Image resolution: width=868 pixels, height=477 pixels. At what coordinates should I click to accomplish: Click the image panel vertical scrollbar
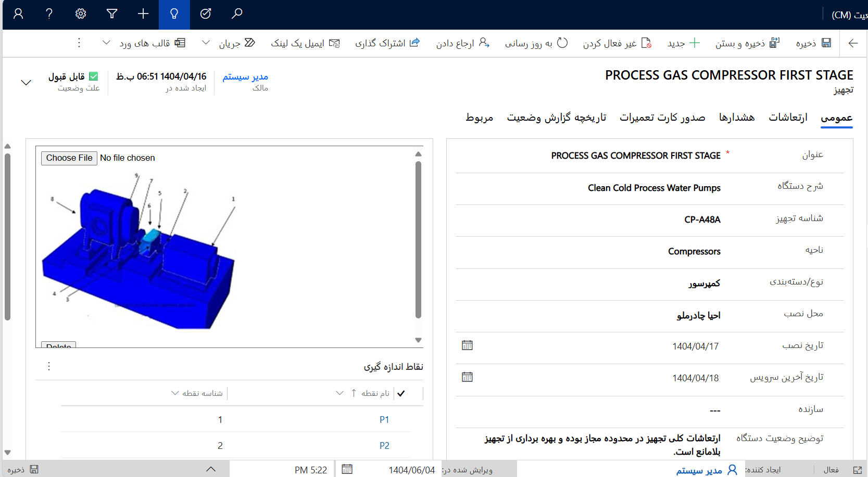coord(418,239)
